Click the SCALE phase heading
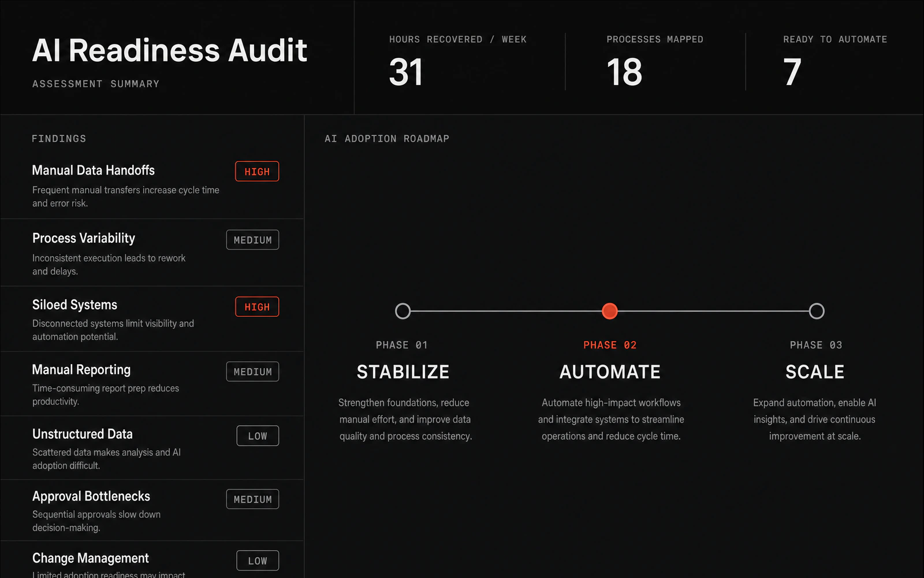This screenshot has width=924, height=578. point(815,372)
